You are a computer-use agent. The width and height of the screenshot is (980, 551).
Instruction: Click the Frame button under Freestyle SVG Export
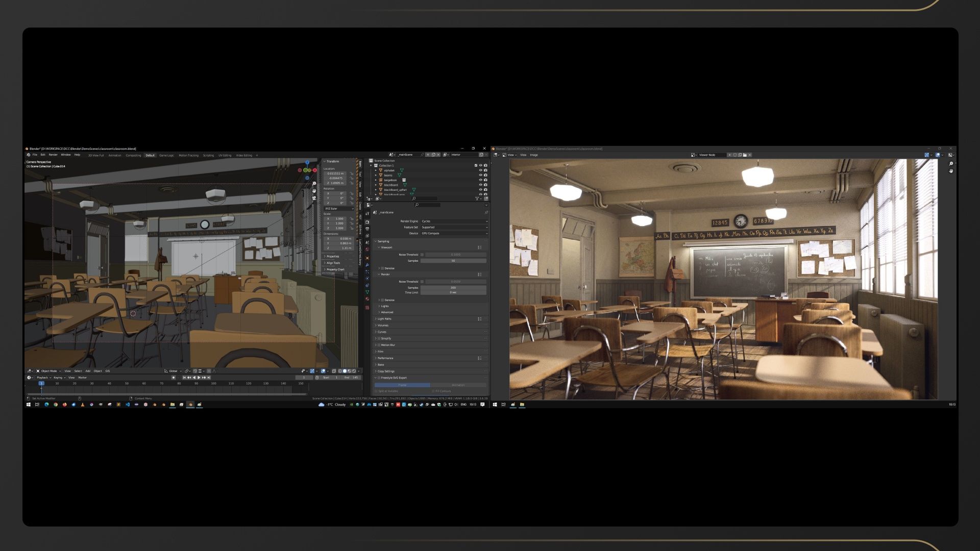402,385
